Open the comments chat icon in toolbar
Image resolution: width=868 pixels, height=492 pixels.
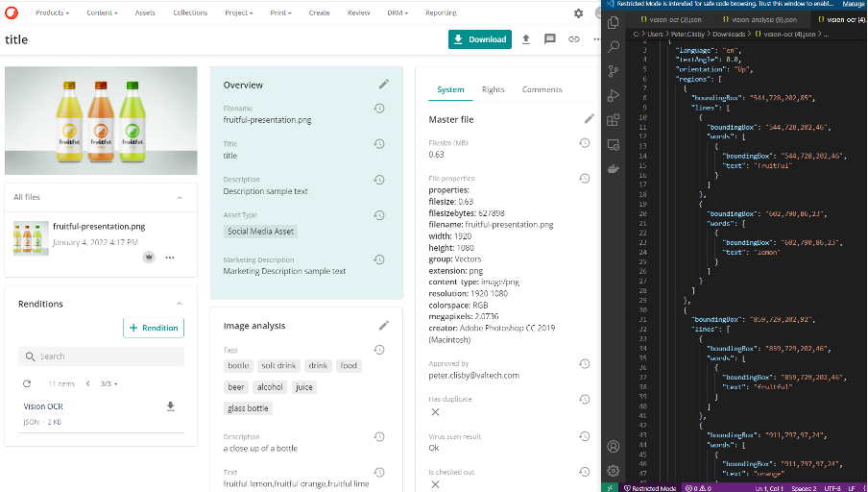click(x=549, y=39)
